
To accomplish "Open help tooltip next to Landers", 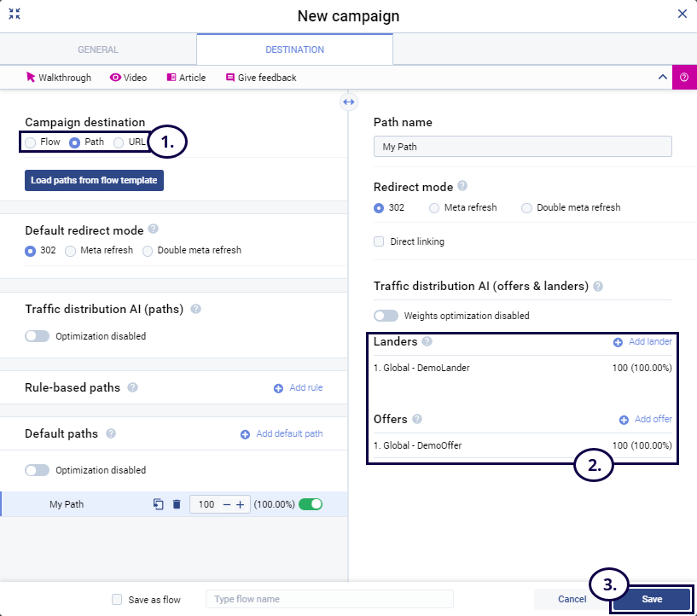I will [x=427, y=341].
